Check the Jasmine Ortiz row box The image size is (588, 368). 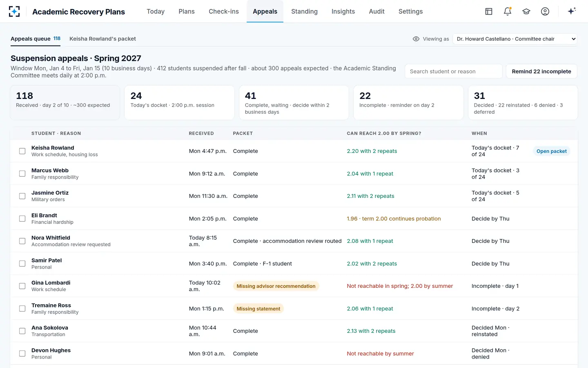(22, 196)
